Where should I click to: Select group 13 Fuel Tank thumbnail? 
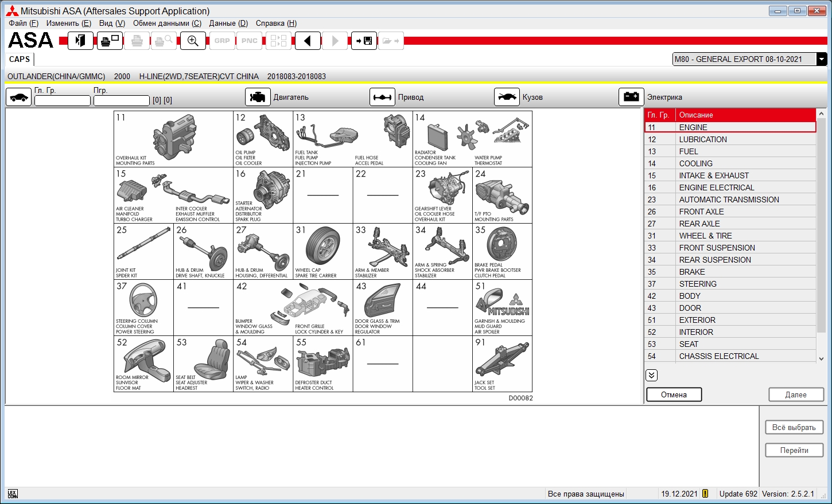353,139
